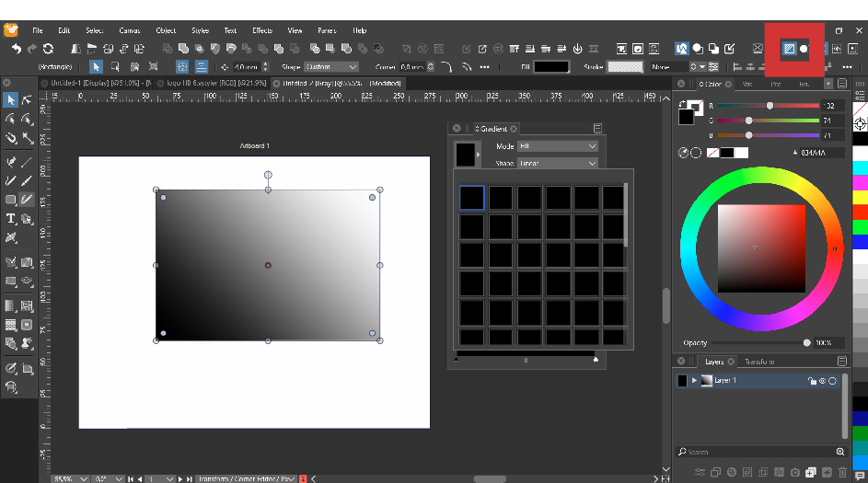Close the Gradient panel tab

[514, 129]
